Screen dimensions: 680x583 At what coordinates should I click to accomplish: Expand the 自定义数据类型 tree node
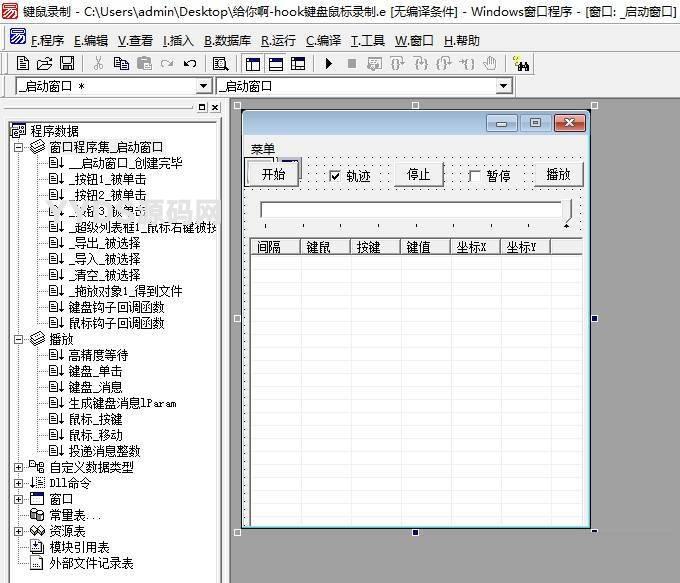pos(18,467)
